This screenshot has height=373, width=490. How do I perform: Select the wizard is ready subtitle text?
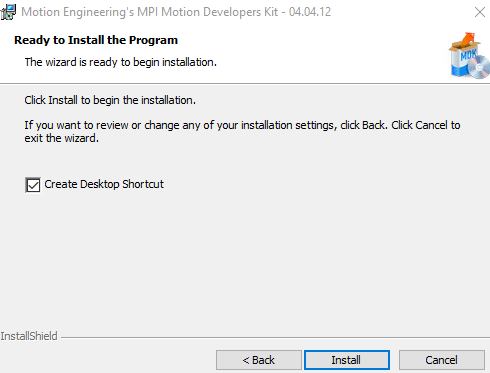tap(121, 62)
